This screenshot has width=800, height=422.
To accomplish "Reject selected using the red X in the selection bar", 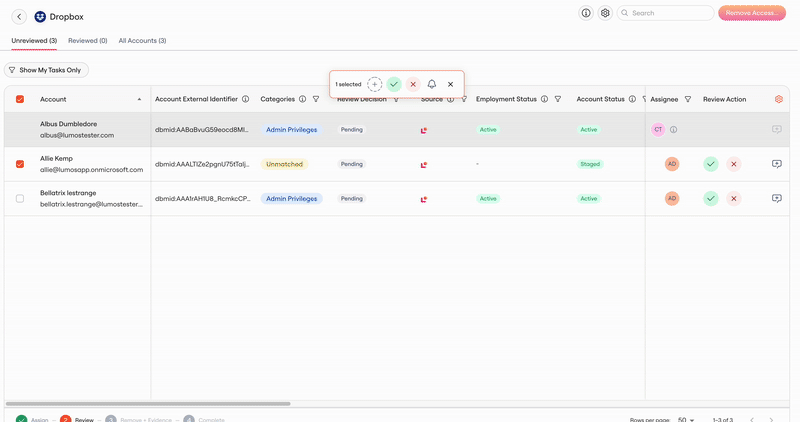I will [x=413, y=84].
